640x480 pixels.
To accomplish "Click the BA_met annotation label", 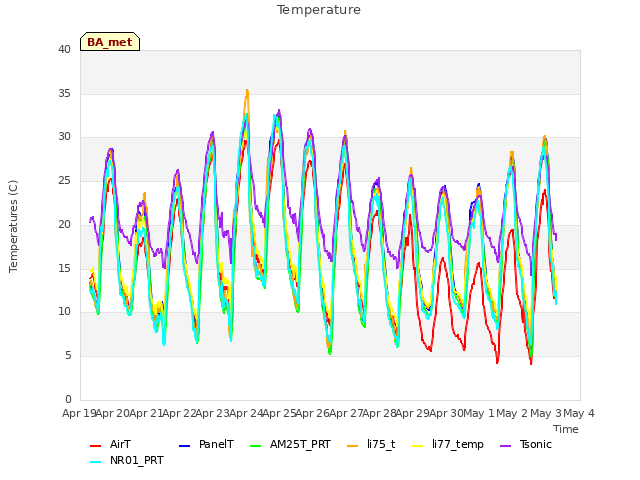I will pyautogui.click(x=110, y=42).
